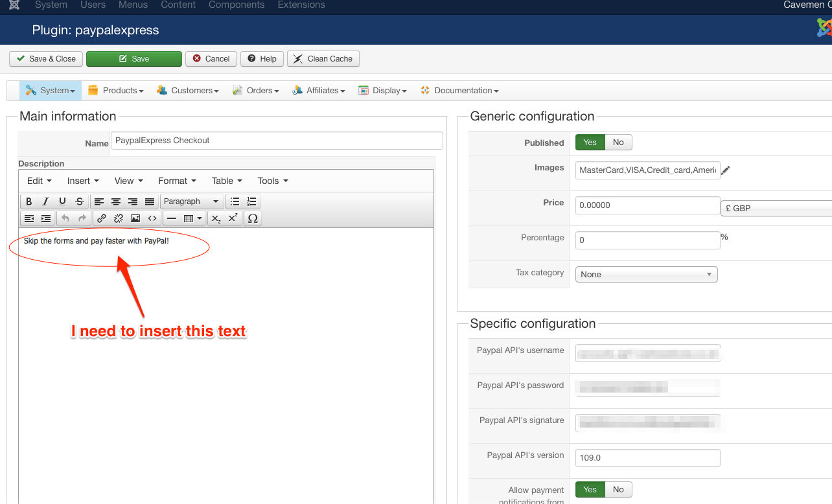Align editor text to the left
Screen dimensions: 832x504
click(x=99, y=201)
